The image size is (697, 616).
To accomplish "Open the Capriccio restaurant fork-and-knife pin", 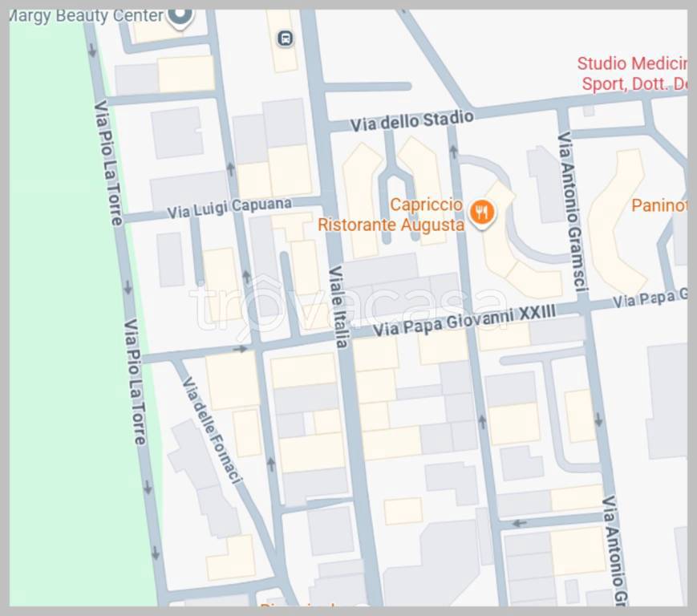I will (x=482, y=213).
